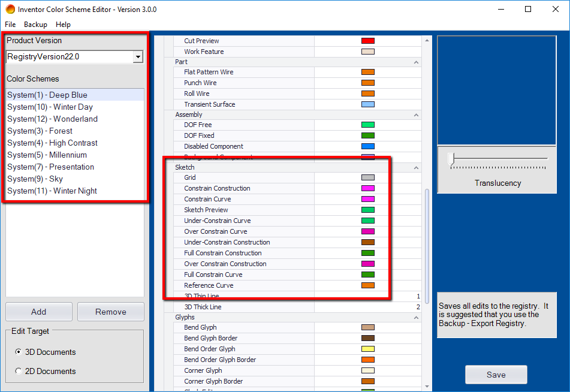570x392 pixels.
Task: Open the Help menu
Action: point(63,25)
